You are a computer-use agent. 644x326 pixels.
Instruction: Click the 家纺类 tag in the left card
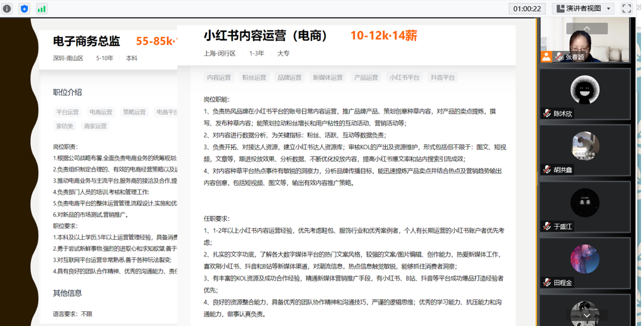click(64, 126)
